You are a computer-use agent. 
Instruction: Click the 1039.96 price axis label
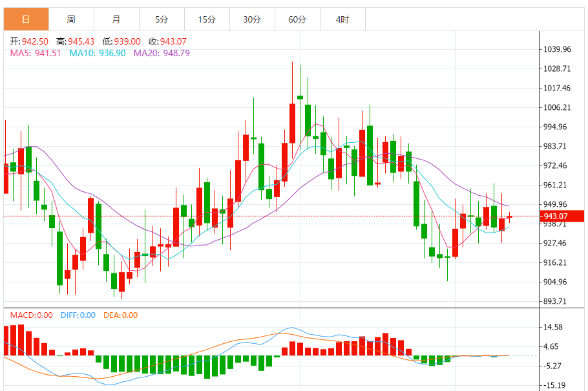[557, 49]
